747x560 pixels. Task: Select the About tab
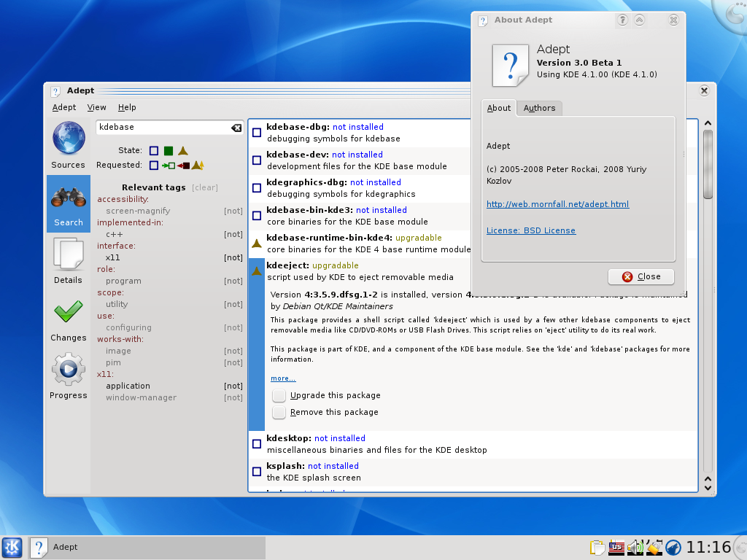[x=498, y=108]
